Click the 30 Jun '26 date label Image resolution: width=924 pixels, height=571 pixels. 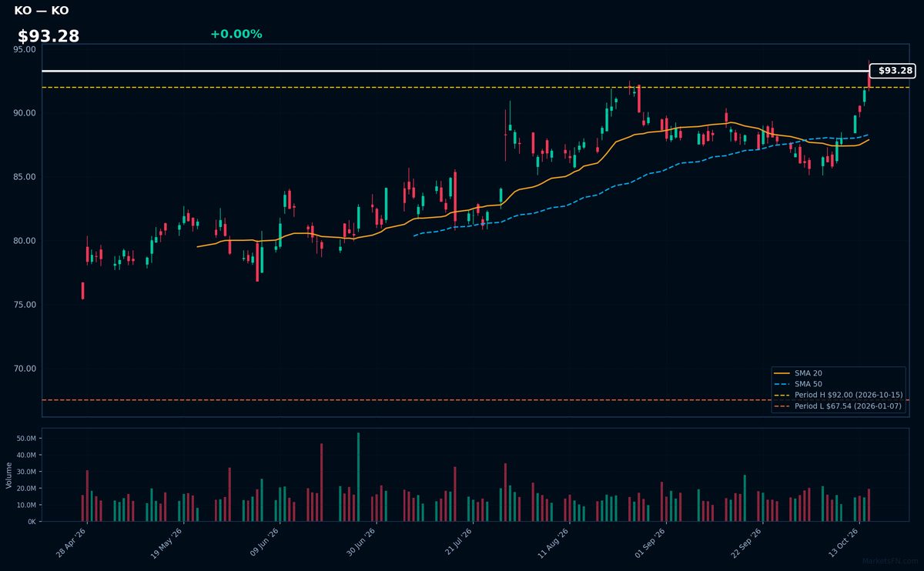tap(360, 543)
